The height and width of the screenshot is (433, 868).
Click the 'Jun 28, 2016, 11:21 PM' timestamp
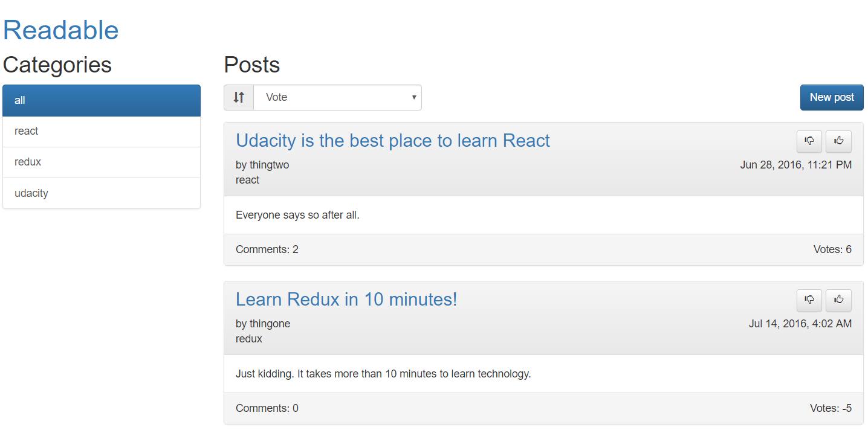click(x=796, y=165)
